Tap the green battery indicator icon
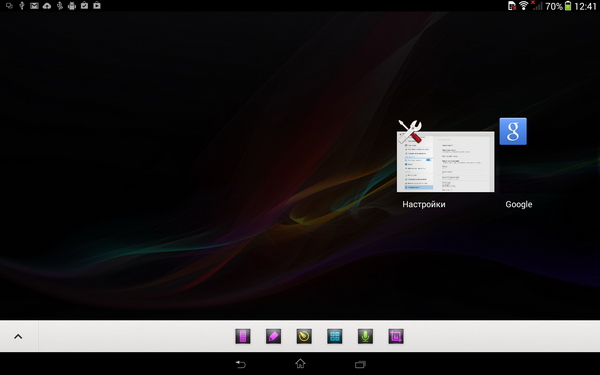 (x=568, y=6)
